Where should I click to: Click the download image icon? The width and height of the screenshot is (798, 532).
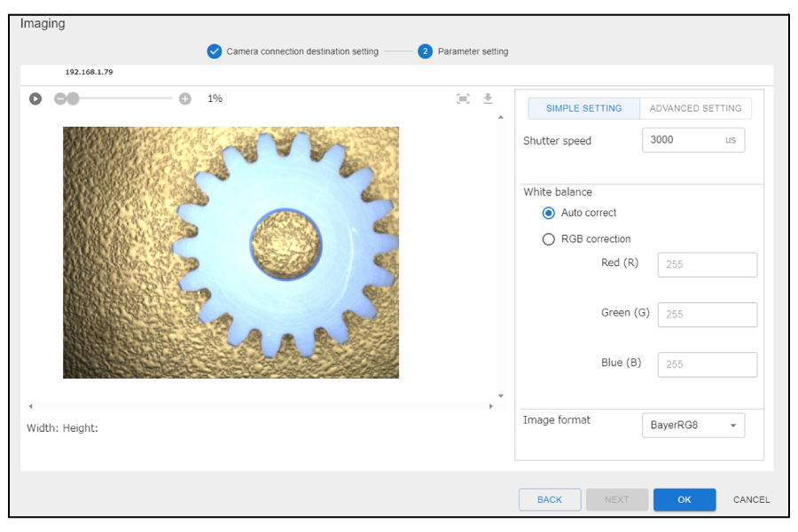coord(488,98)
